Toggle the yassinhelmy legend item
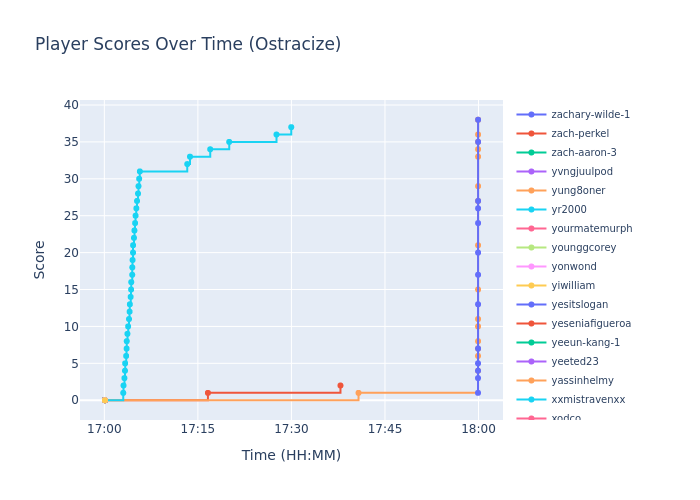This screenshot has width=700, height=500. click(x=582, y=381)
